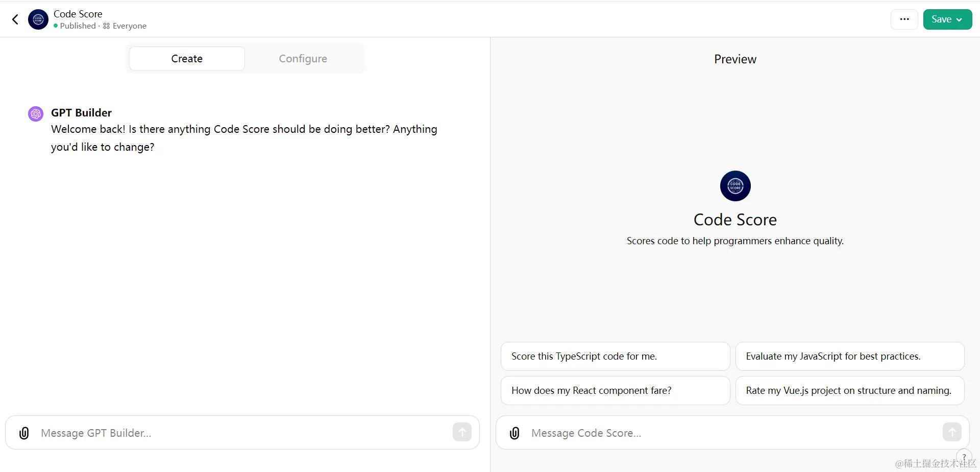The height and width of the screenshot is (472, 980).
Task: Select 'How does my React component fare?' prompt
Action: [x=615, y=390]
